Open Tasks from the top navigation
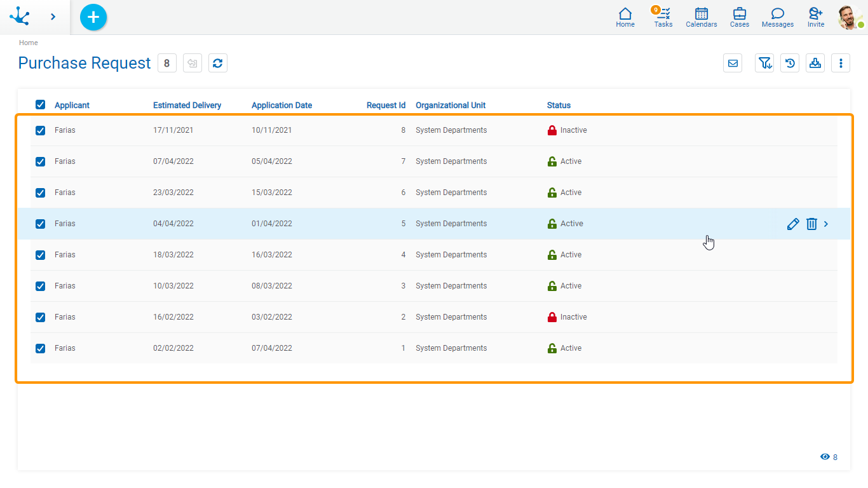The image size is (868, 488). (663, 17)
